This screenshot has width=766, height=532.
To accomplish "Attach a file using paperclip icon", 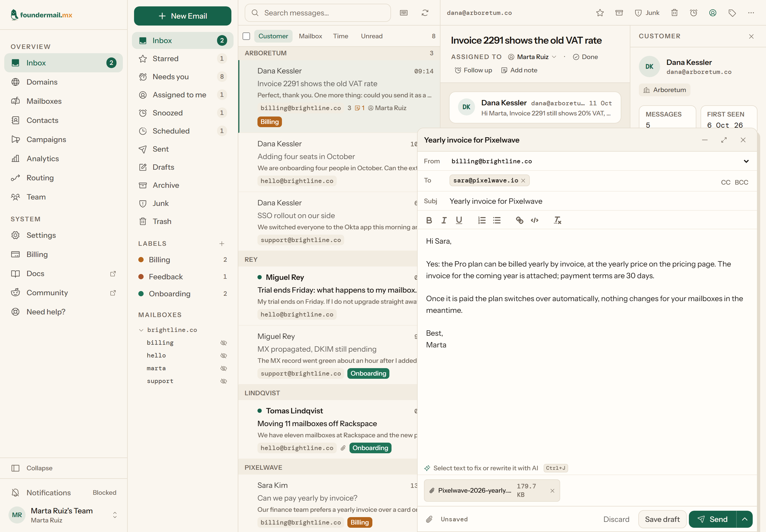I will [x=429, y=519].
